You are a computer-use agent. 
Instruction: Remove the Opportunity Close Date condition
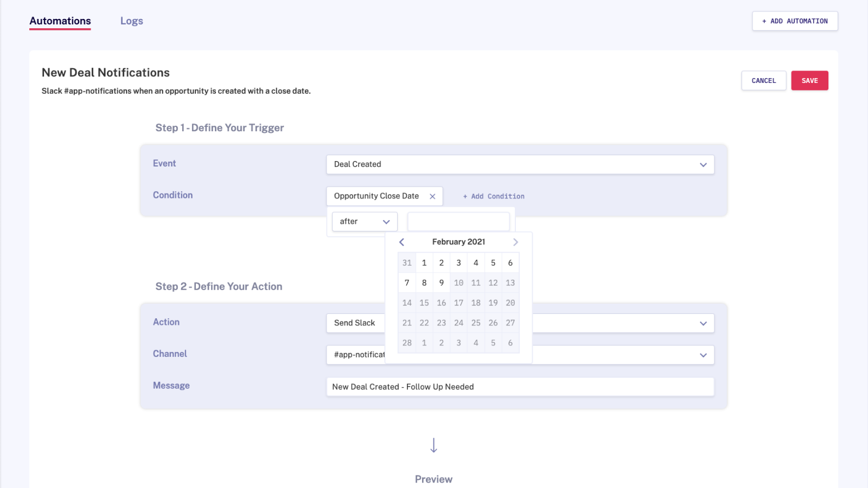click(432, 197)
